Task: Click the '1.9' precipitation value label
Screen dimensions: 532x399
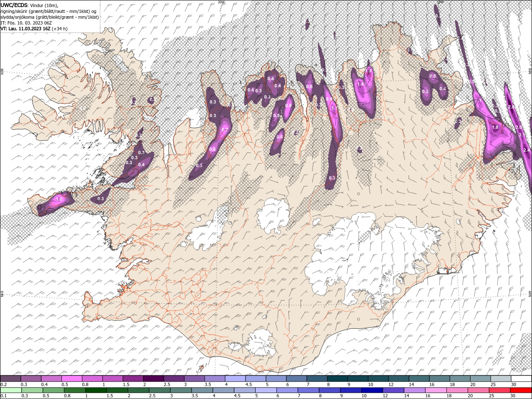Action: 368,71
